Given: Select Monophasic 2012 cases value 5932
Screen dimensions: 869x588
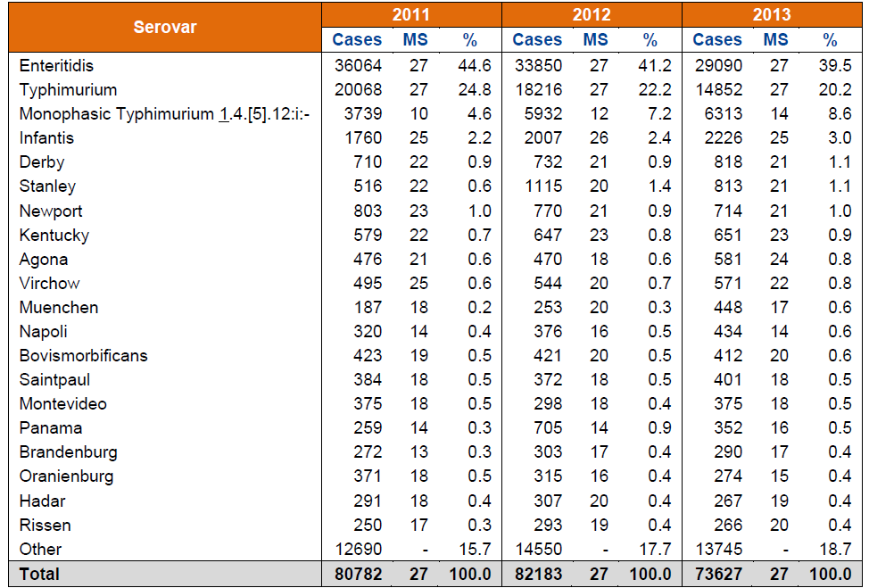Looking at the screenshot, I should tap(543, 113).
